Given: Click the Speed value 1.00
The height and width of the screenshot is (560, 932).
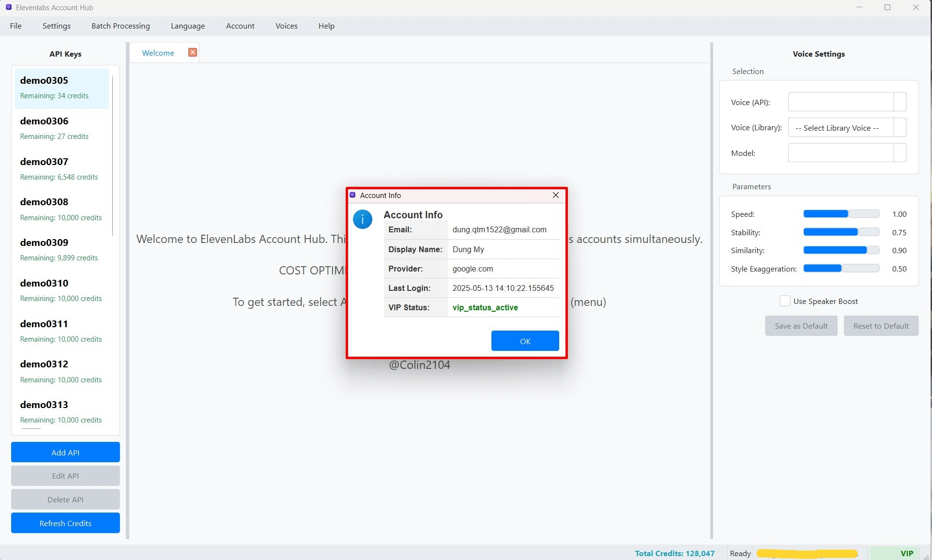Looking at the screenshot, I should pos(899,214).
